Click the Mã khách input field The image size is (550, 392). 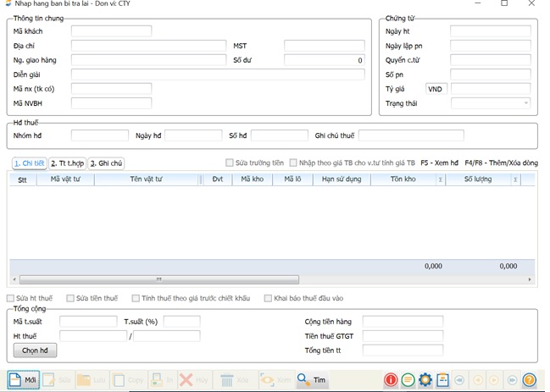tap(111, 31)
